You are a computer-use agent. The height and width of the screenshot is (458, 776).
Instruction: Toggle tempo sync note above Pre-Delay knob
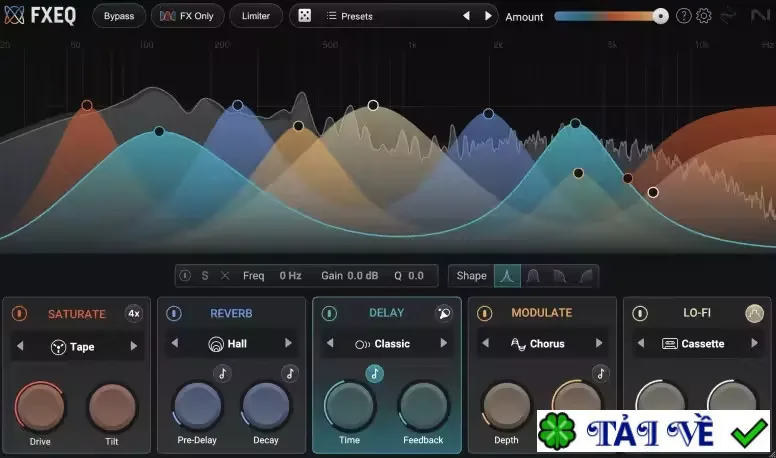[223, 373]
